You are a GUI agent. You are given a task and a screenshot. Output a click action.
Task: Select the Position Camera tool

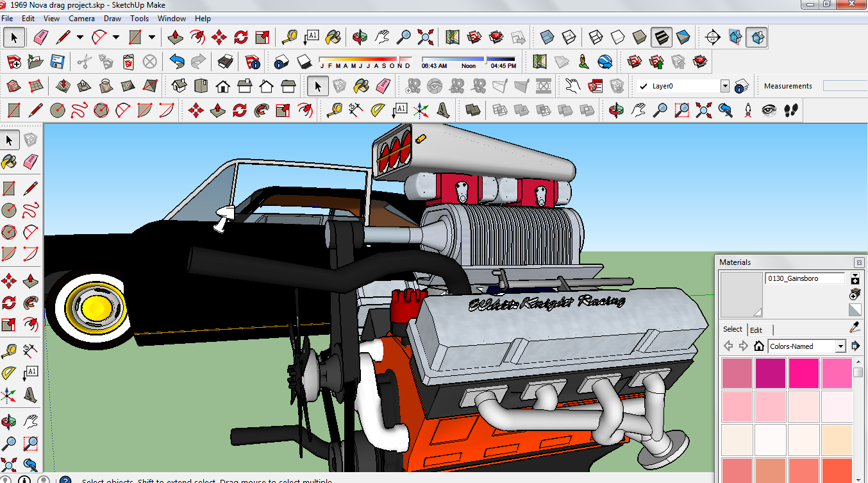click(x=747, y=110)
